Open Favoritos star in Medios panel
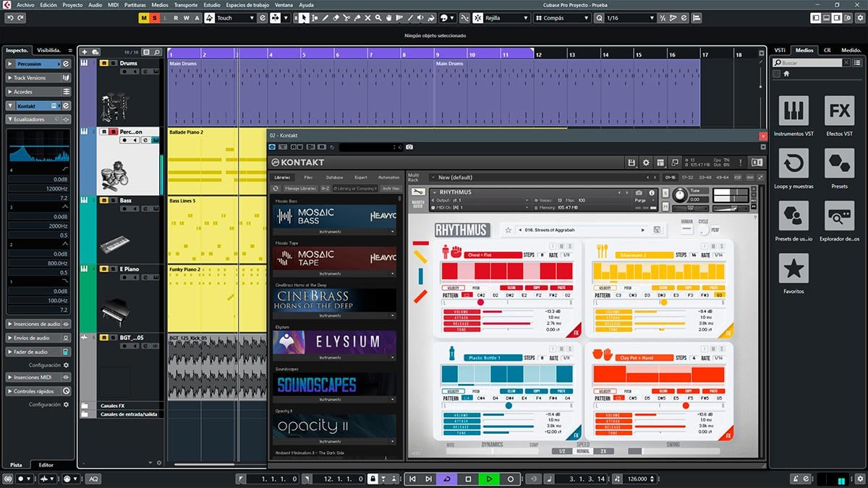Image resolution: width=868 pixels, height=488 pixels. pyautogui.click(x=793, y=268)
